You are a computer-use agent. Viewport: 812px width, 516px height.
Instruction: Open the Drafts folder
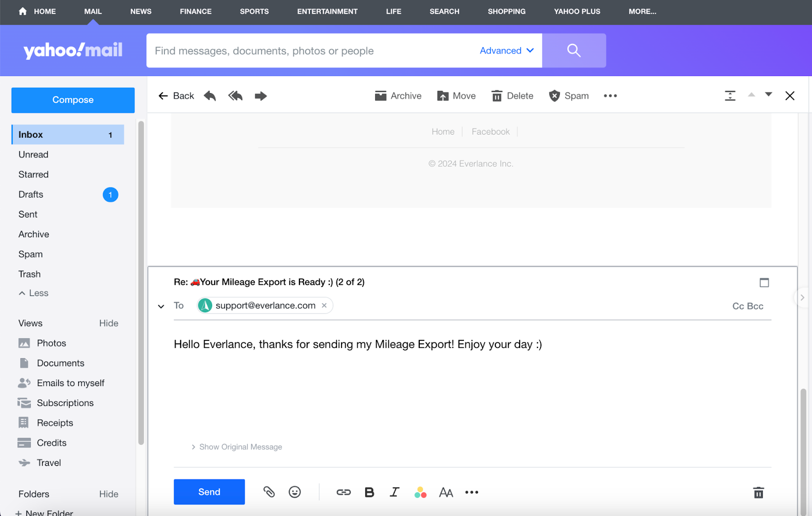31,195
